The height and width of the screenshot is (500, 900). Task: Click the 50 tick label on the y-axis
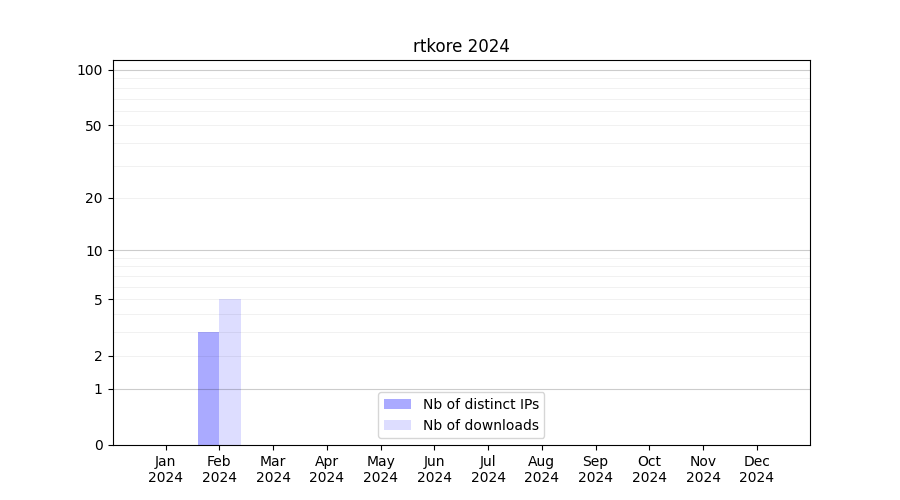[x=93, y=126]
